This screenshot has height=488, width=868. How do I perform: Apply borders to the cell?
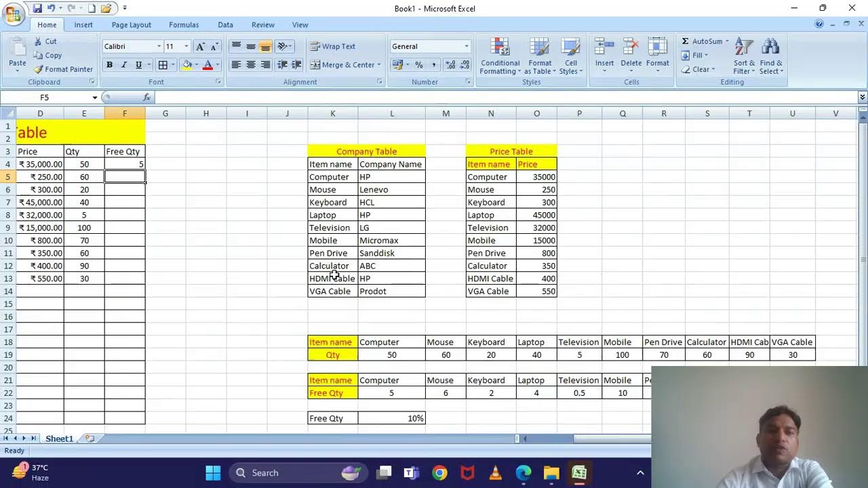[x=163, y=65]
